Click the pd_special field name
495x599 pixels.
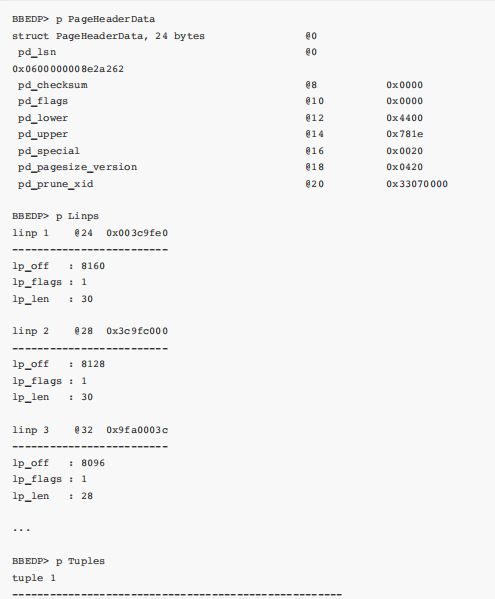pos(49,151)
